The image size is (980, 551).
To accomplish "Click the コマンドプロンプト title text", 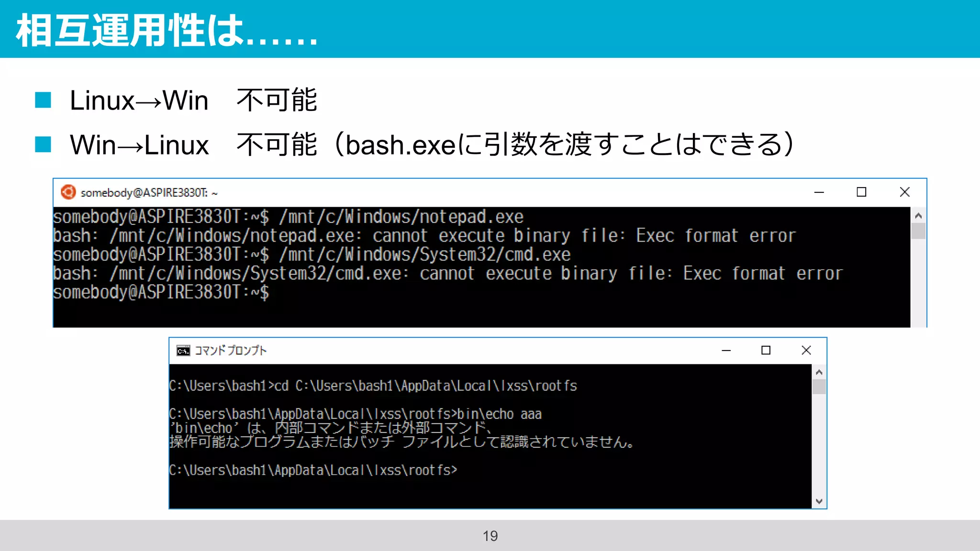I will [x=231, y=351].
